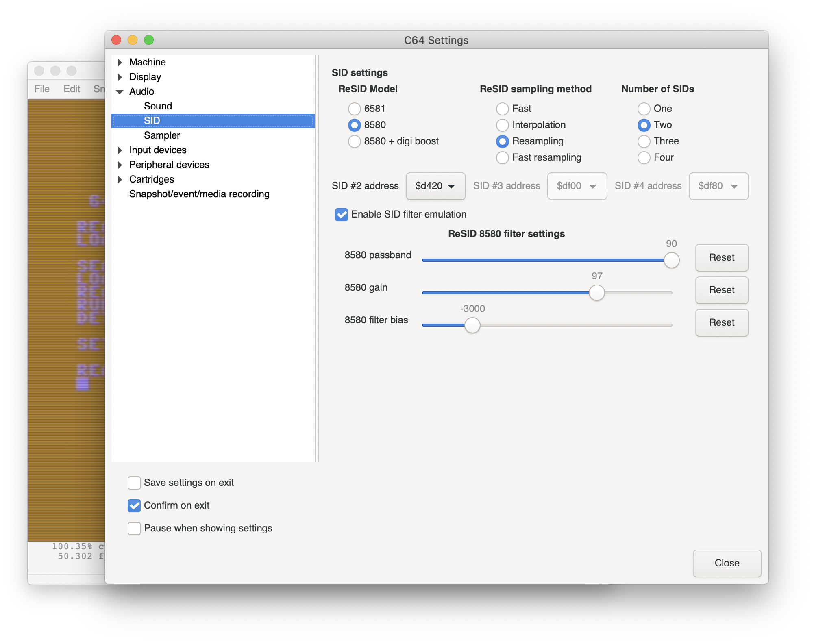This screenshot has width=814, height=644.
Task: Select Fast sampling method
Action: (x=503, y=109)
